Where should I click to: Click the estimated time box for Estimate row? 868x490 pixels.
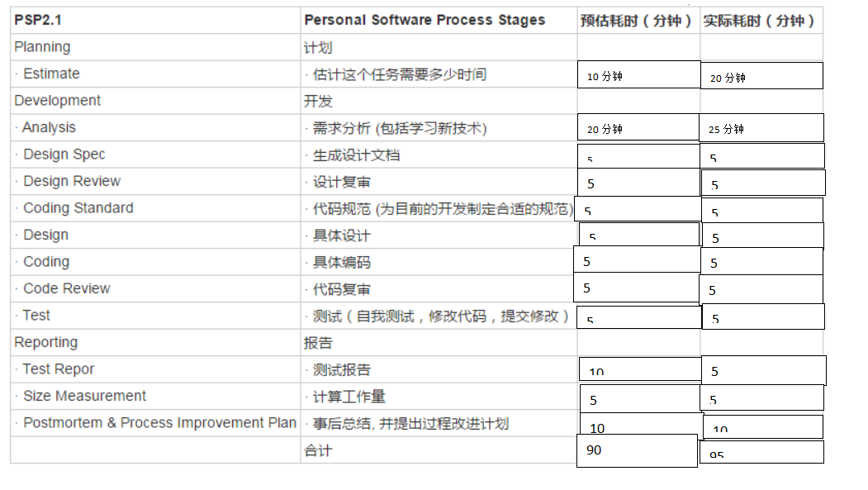click(638, 75)
